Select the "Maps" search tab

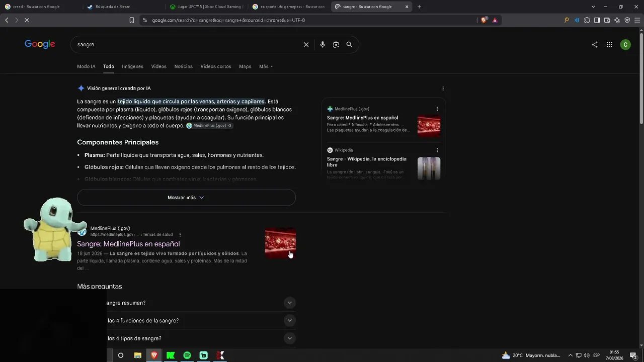pos(245,66)
